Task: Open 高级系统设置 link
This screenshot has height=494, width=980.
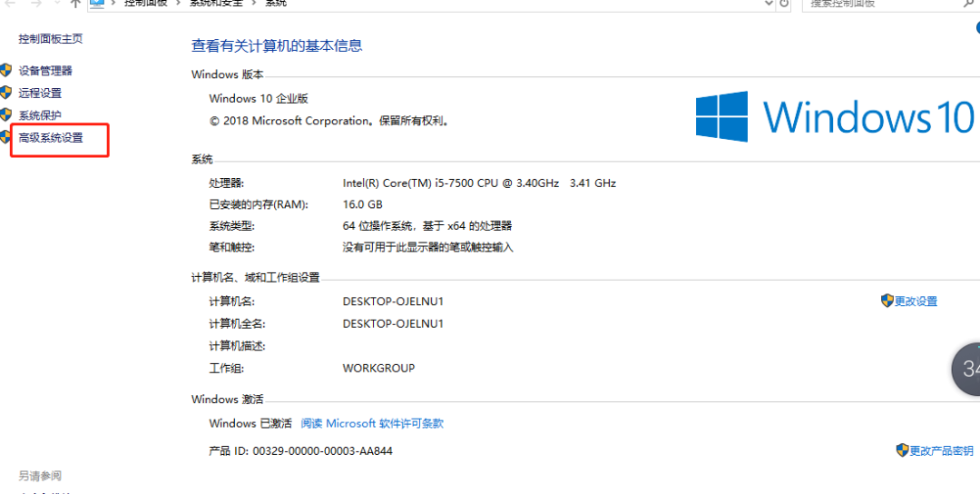Action: point(51,138)
